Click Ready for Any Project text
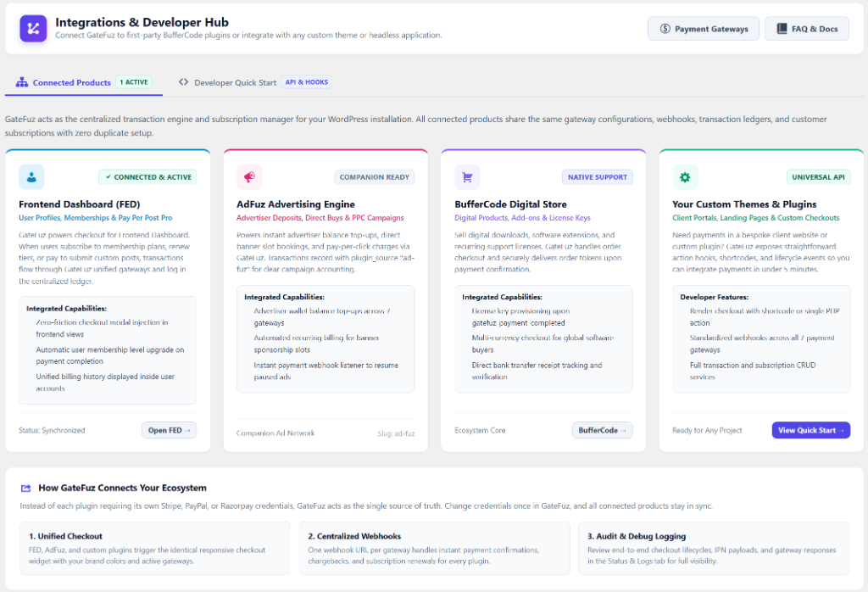Viewport: 868px width, 592px height. click(707, 430)
